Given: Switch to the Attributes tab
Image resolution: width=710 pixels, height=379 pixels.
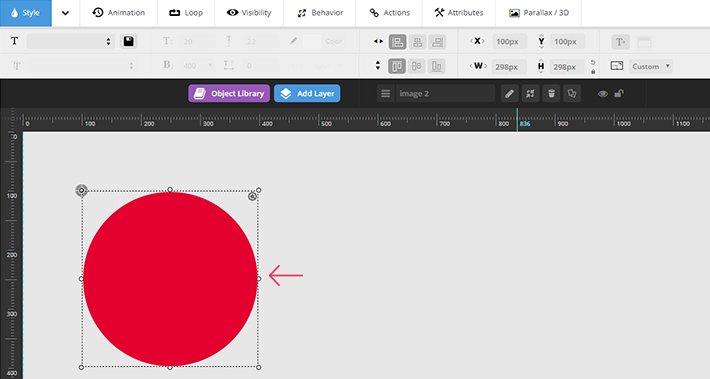Looking at the screenshot, I should [459, 13].
